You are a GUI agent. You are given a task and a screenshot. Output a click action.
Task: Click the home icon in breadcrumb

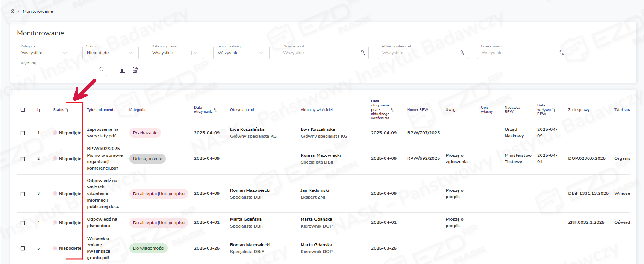[x=12, y=11]
